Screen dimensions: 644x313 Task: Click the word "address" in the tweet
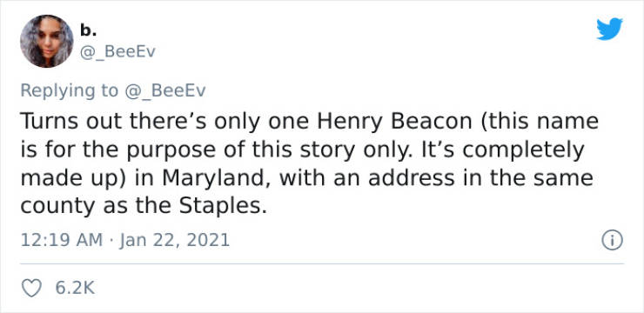[411, 179]
